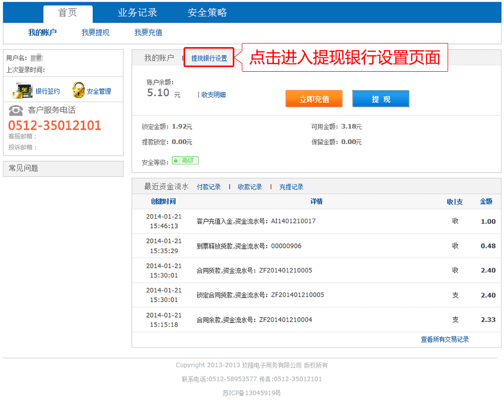Select 我的账户 in the sub navigation
This screenshot has width=504, height=420.
[x=42, y=33]
